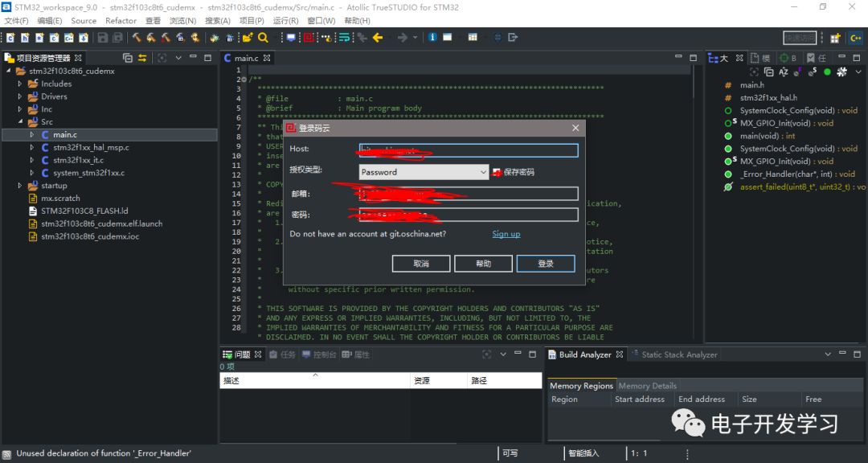The image size is (868, 463).
Task: Toggle hide fields icon in outline
Action: pyautogui.click(x=798, y=72)
